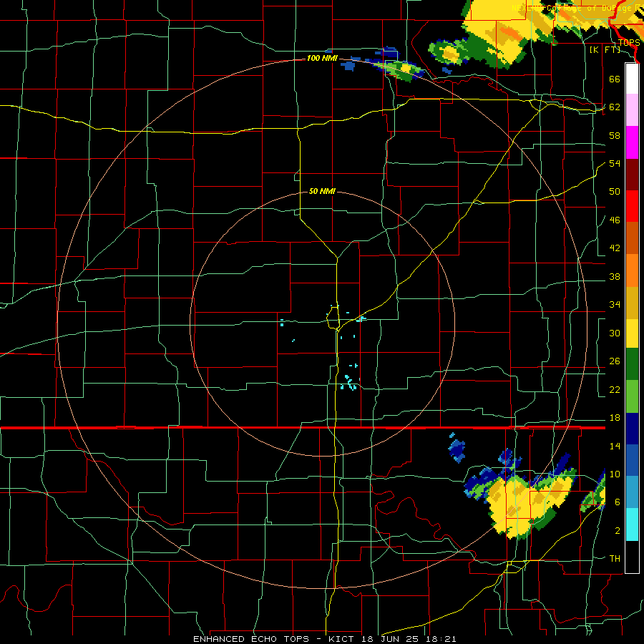Click the '[K FT]' units label
This screenshot has height=644, width=644.
click(x=605, y=49)
